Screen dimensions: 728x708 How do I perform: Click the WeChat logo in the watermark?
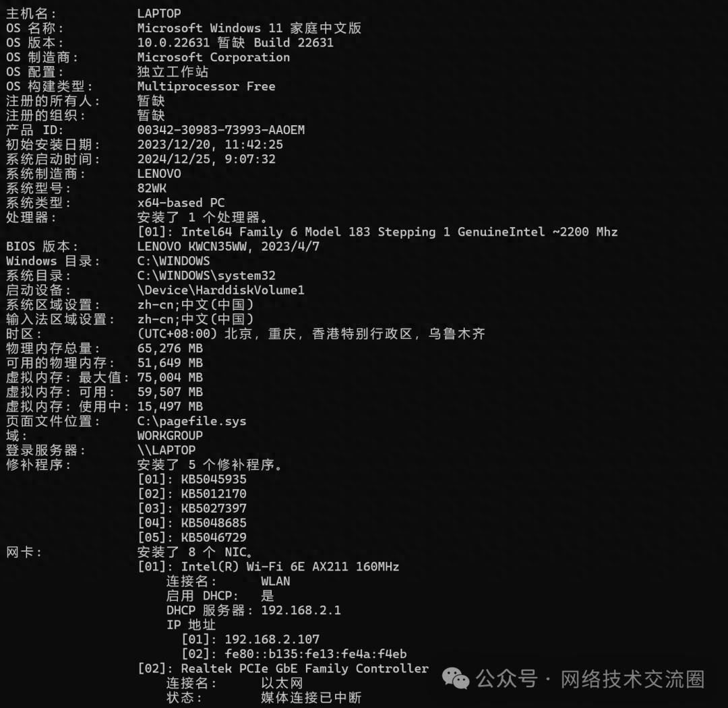coord(456,679)
